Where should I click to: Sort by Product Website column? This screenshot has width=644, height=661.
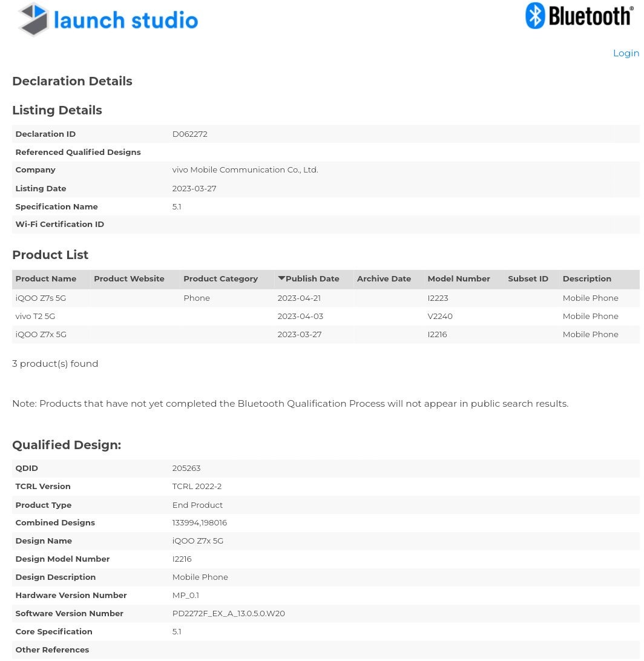pos(129,279)
